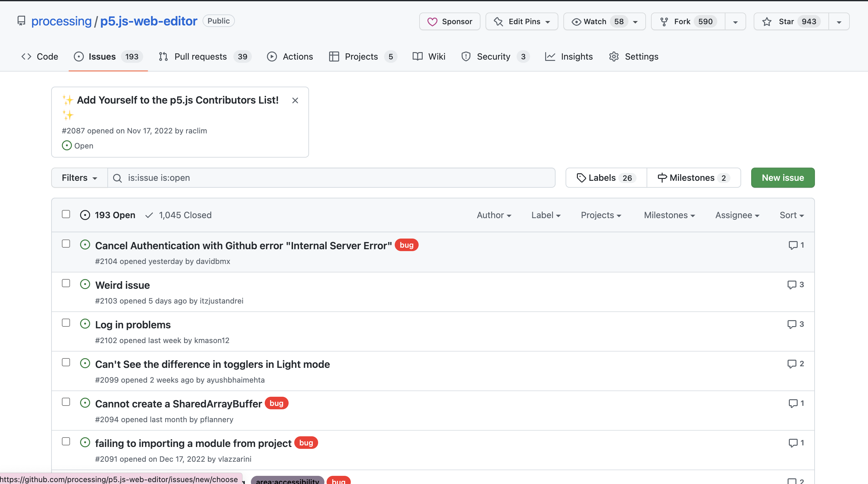Focus the is:issue is:open search field
The height and width of the screenshot is (484, 868).
[x=332, y=178]
